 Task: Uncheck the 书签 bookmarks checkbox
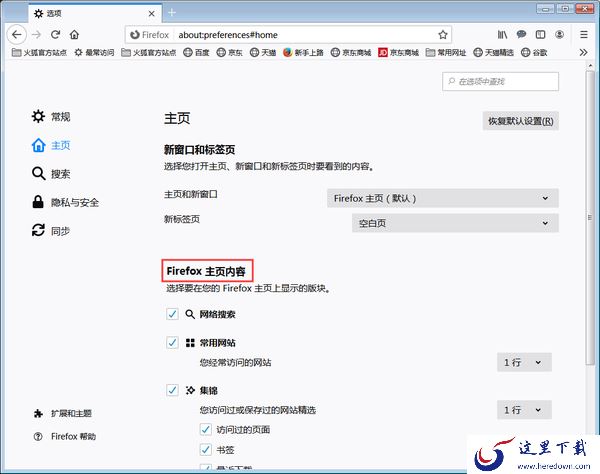pyautogui.click(x=206, y=450)
